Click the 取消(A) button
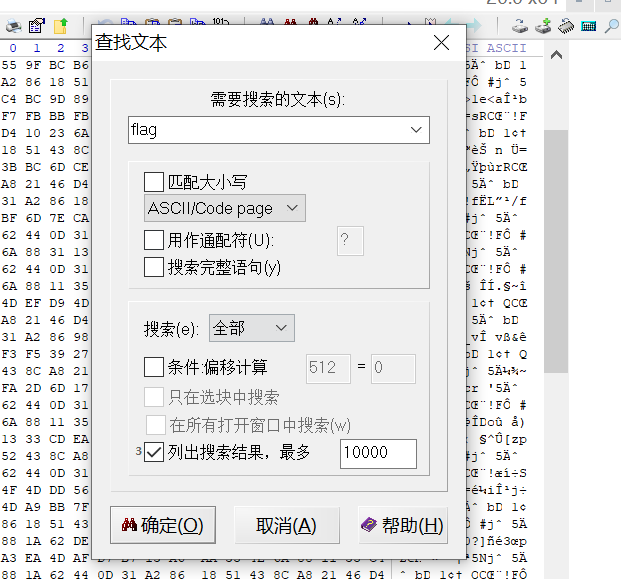The height and width of the screenshot is (579, 621). [x=287, y=526]
